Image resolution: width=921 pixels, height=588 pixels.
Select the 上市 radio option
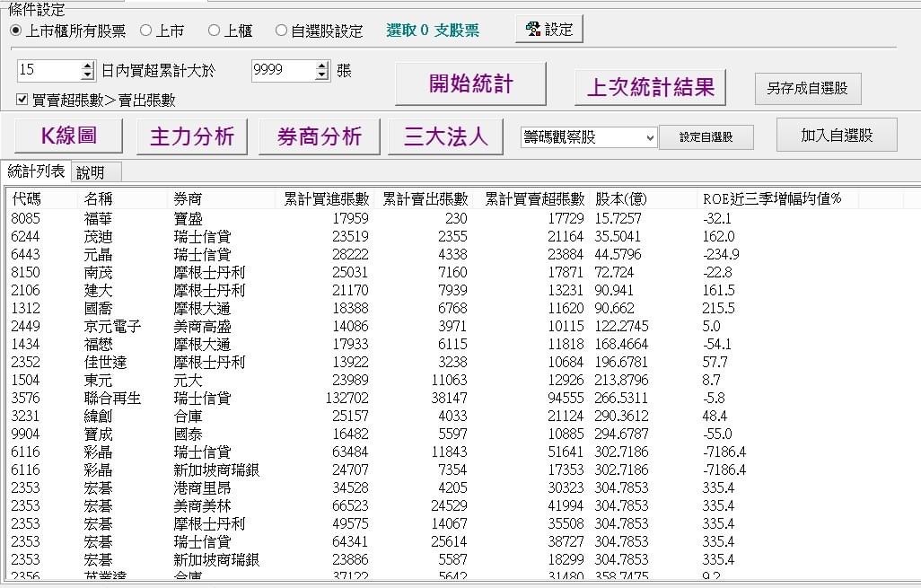pos(146,31)
